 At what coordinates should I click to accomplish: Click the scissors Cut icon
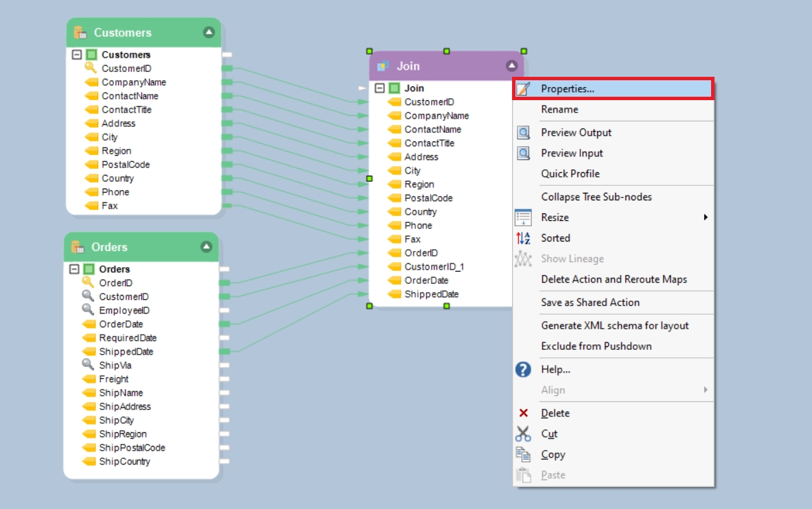[x=524, y=434]
